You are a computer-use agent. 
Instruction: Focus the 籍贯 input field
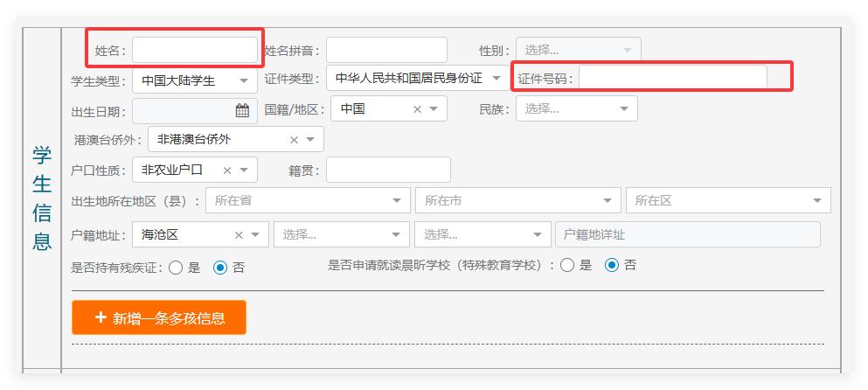click(x=388, y=170)
